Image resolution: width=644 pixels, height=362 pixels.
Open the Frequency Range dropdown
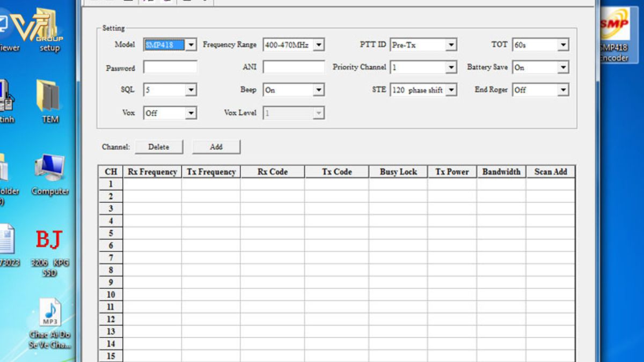click(319, 45)
